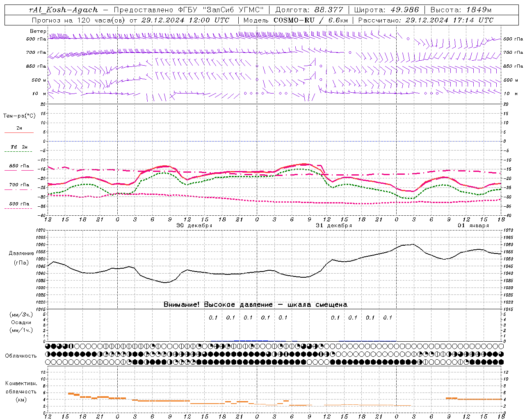The height and width of the screenshot is (420, 525).
Task: Click the 2м temperature legend entry
Action: click(19, 128)
